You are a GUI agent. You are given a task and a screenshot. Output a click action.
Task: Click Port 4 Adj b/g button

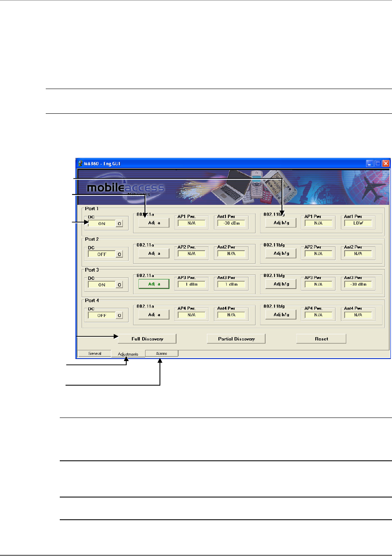pos(281,314)
